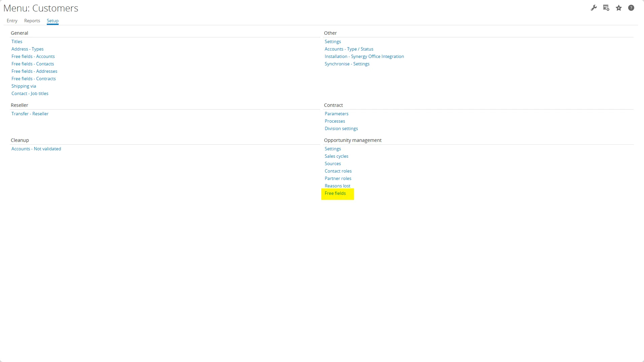This screenshot has height=362, width=644.
Task: Click the add page layout icon
Action: [x=606, y=8]
